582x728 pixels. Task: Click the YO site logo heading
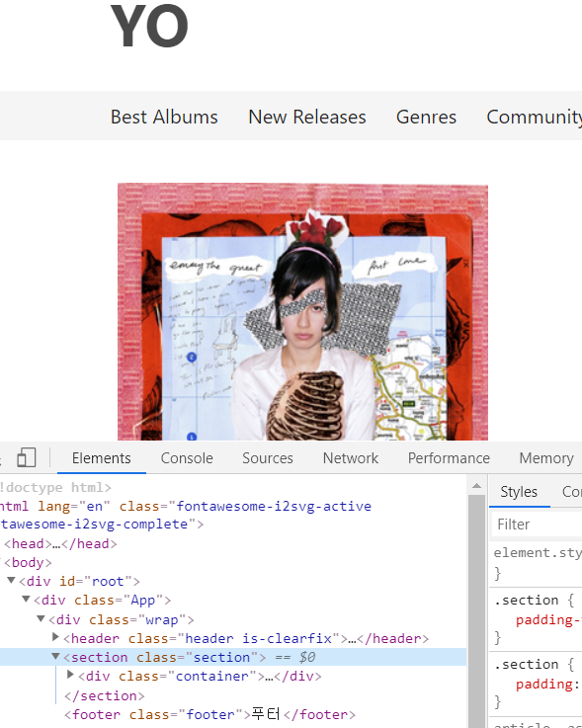pos(149,26)
